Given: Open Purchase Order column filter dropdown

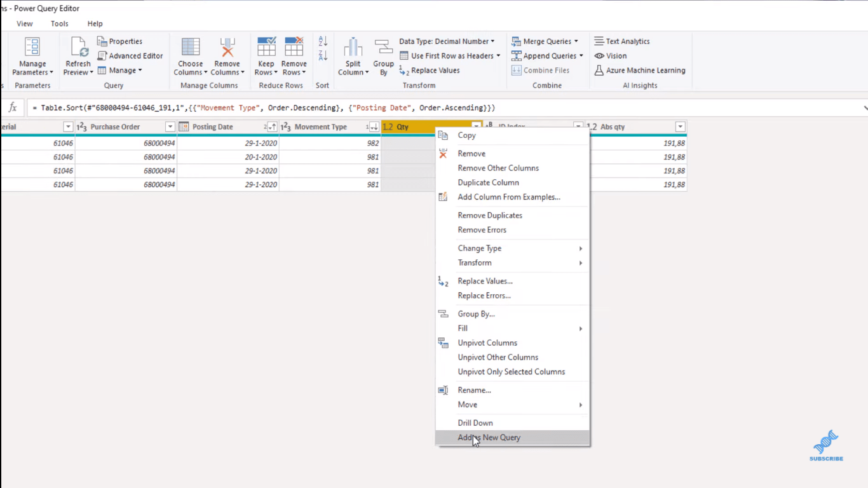Looking at the screenshot, I should tap(170, 127).
